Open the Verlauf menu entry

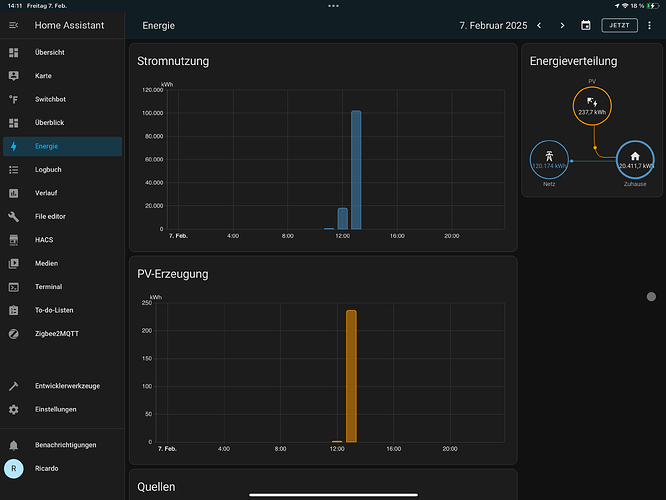(62, 193)
